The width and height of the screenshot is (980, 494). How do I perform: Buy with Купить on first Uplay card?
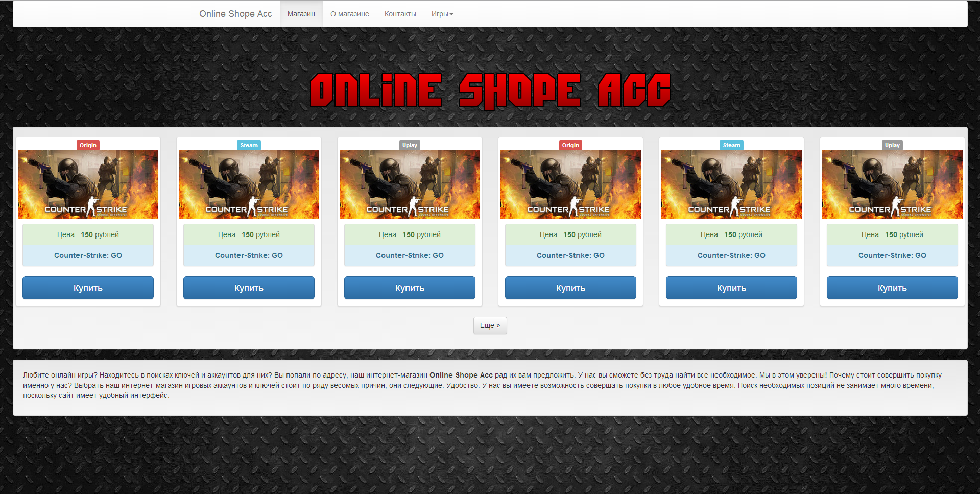tap(410, 288)
